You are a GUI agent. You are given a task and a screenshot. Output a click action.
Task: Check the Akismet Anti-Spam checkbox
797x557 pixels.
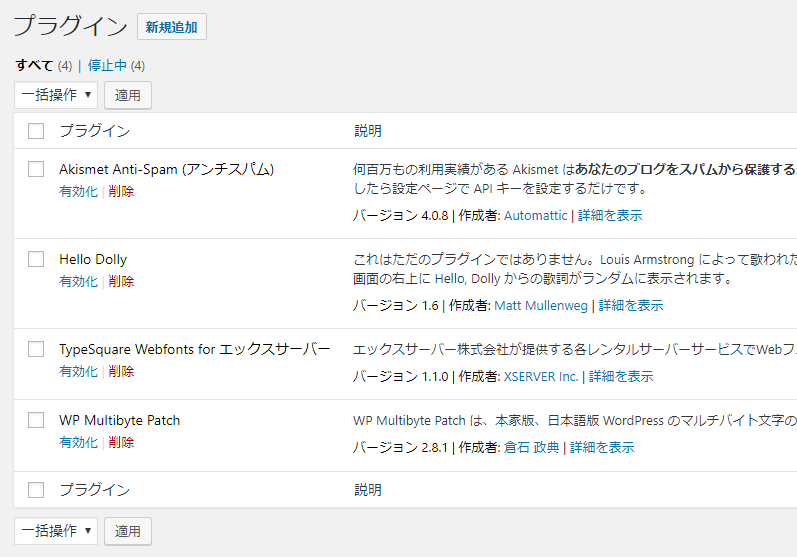(37, 169)
